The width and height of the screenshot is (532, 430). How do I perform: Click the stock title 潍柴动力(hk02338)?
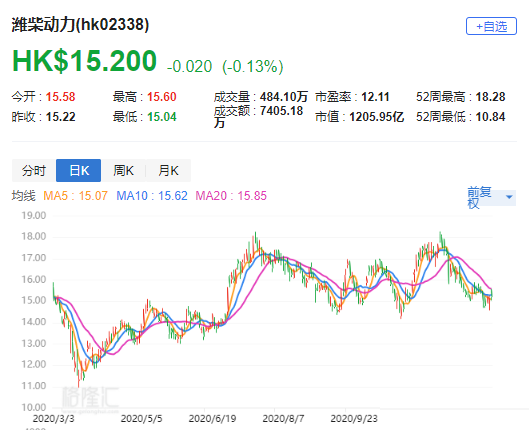click(80, 25)
